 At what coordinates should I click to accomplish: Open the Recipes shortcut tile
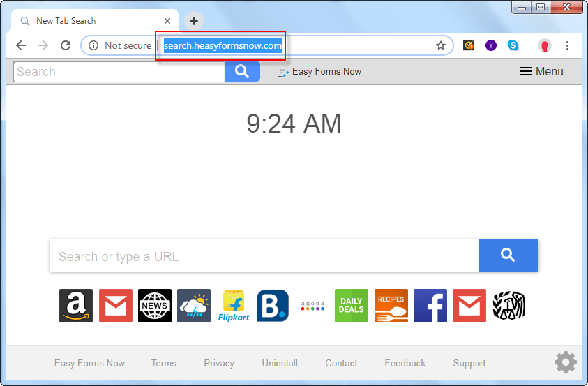[x=391, y=305]
